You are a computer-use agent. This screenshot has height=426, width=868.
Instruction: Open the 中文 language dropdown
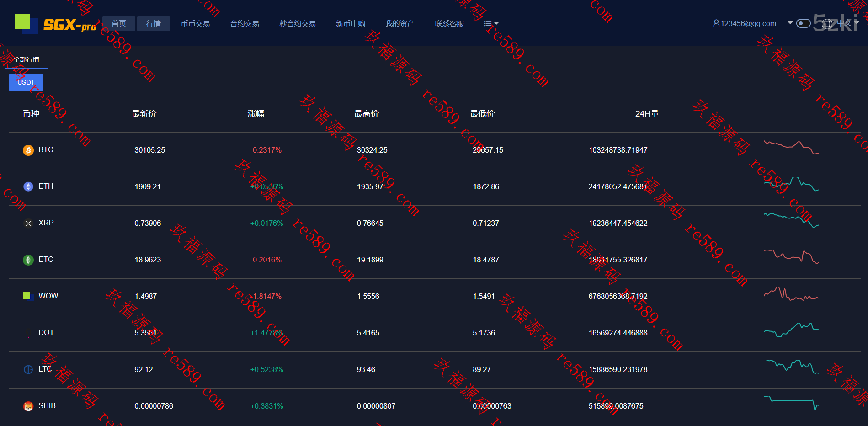pyautogui.click(x=847, y=23)
